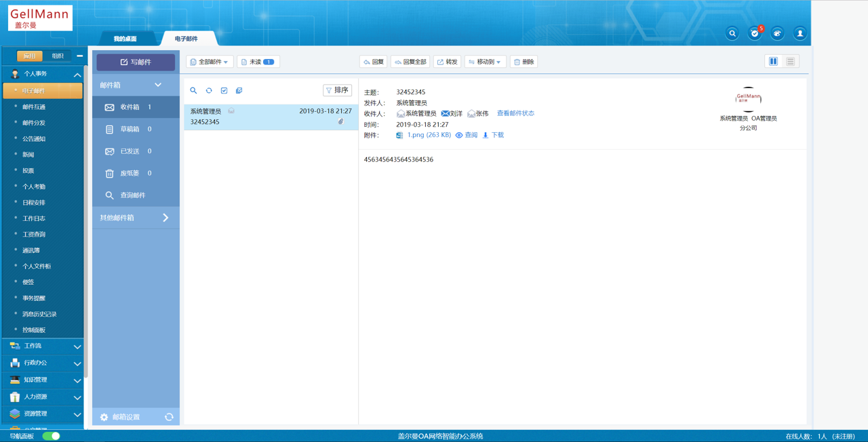
Task: Click the select-all checkbox icon in list toolbar
Action: (224, 91)
